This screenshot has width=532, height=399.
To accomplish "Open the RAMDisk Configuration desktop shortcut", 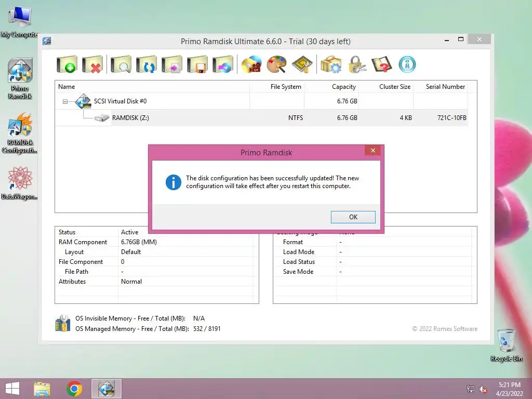I will click(x=20, y=132).
